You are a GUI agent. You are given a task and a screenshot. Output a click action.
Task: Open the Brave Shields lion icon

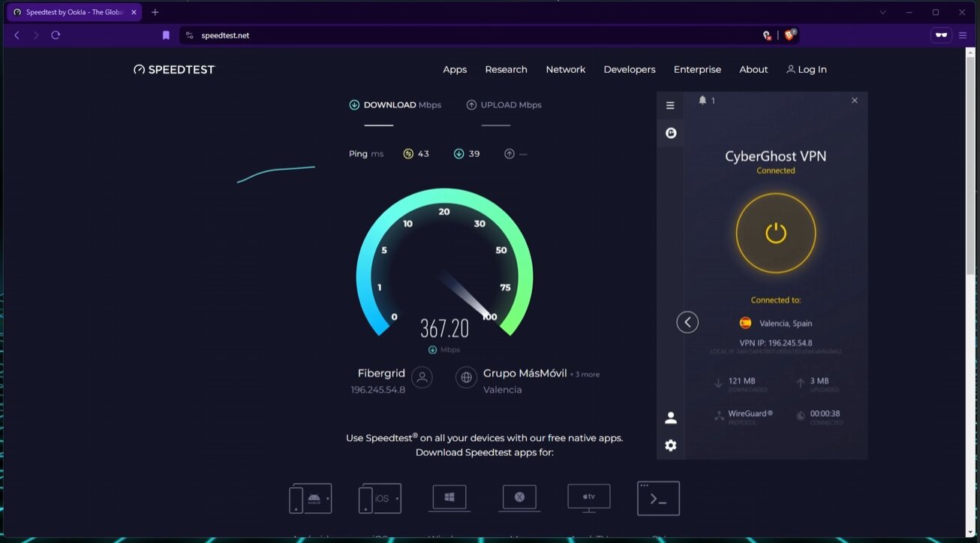tap(790, 35)
